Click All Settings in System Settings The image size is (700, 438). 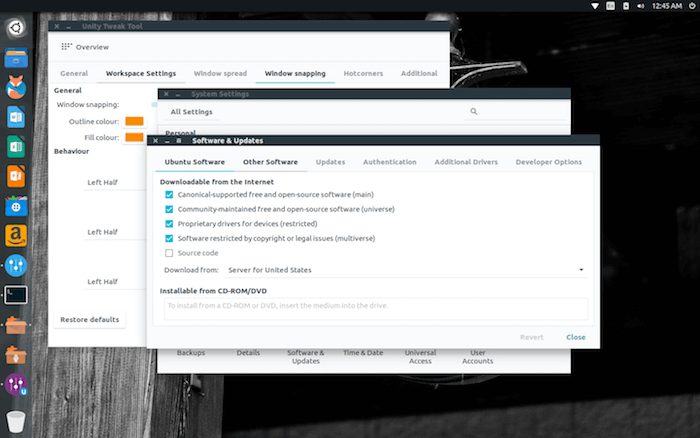tap(192, 112)
